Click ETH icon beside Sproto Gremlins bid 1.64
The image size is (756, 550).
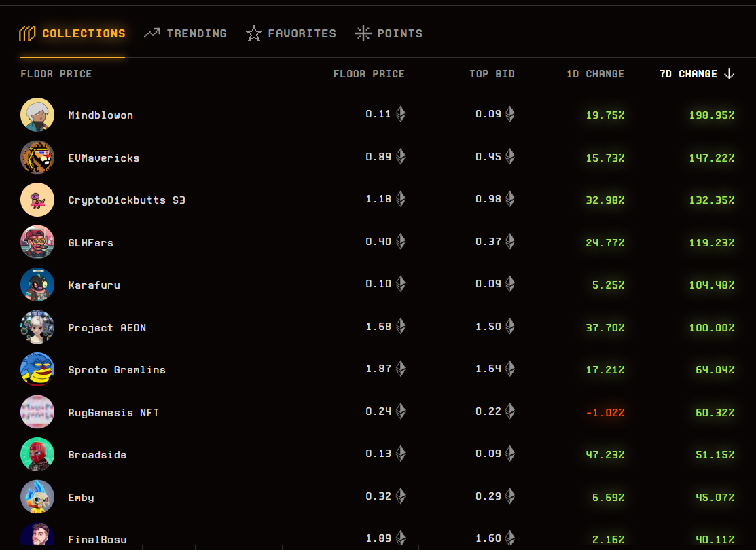coord(510,369)
